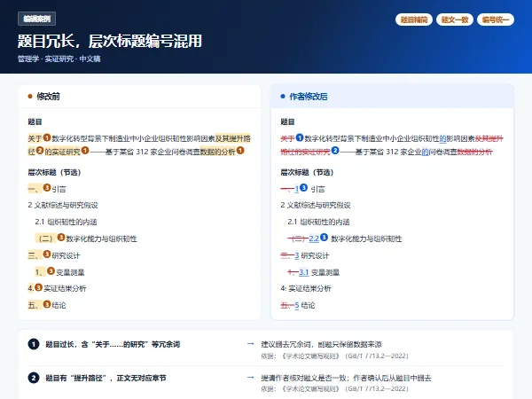Viewport: 532px width, 399px height.
Task: Click issue text 题目过长，含"关于……的研究"等冗余词
Action: coord(113,344)
